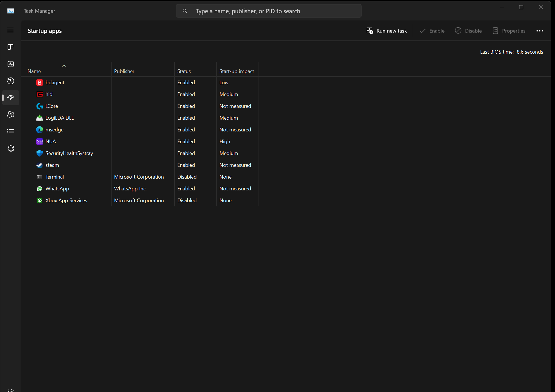Sort by Status column header
Screen dimensions: 555x392
[184, 71]
